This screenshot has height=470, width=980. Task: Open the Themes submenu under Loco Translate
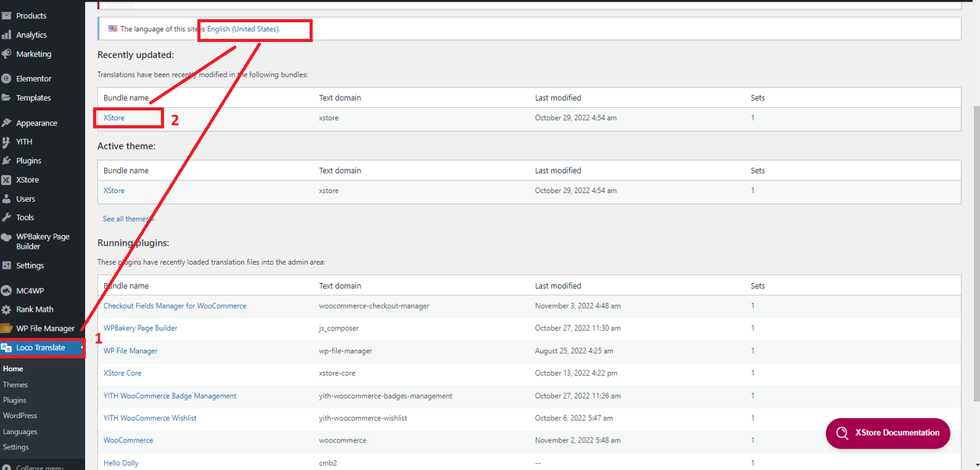point(15,385)
